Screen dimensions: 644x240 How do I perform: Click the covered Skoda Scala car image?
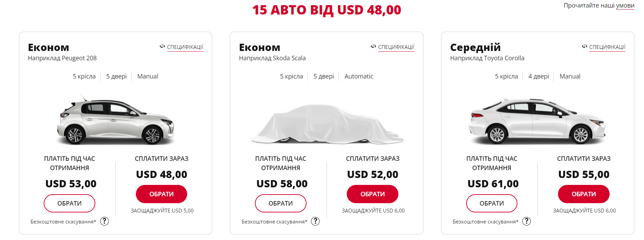pyautogui.click(x=327, y=124)
